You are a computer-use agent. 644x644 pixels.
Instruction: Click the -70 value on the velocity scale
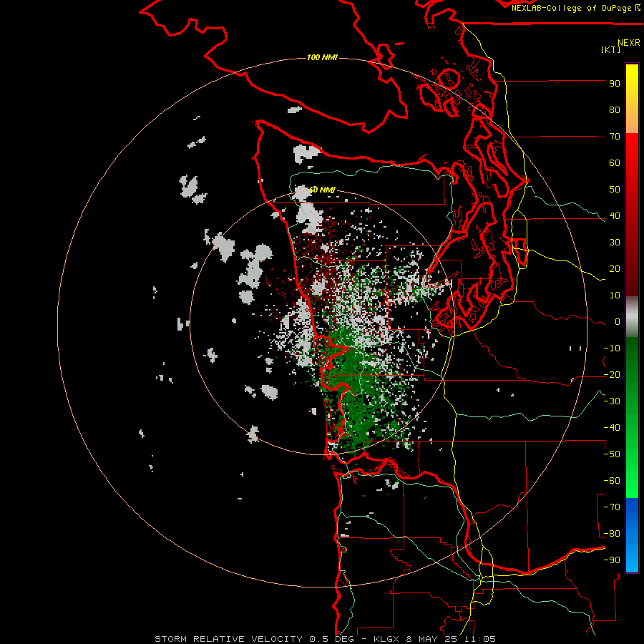(612, 507)
